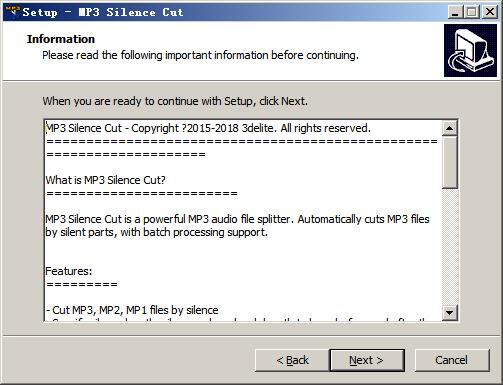Place cursor in the copyright line

[208, 128]
